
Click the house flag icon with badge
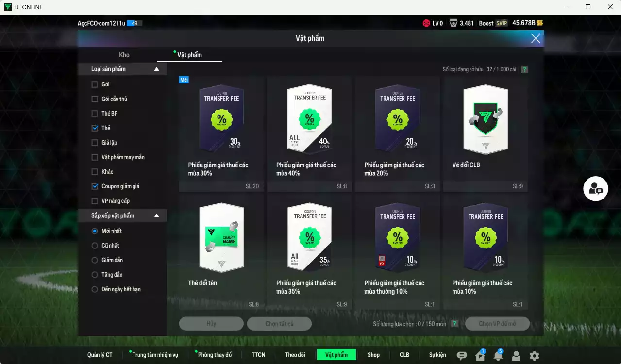coord(480,356)
